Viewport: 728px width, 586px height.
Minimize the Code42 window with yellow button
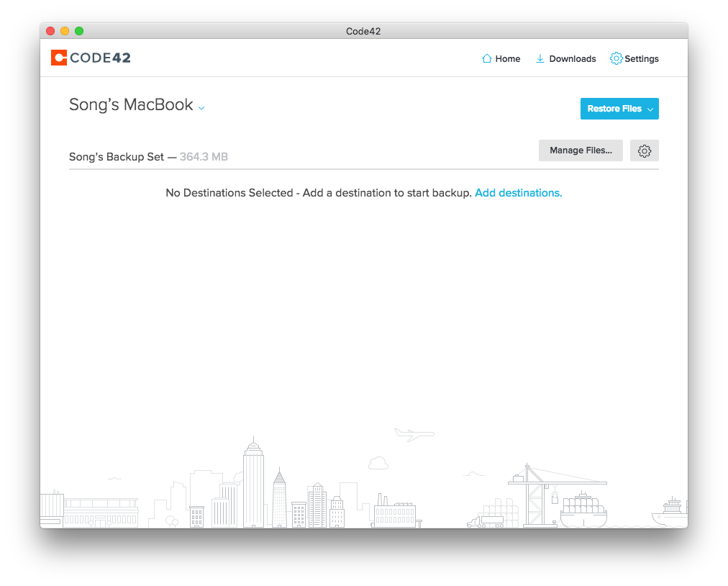pos(65,31)
